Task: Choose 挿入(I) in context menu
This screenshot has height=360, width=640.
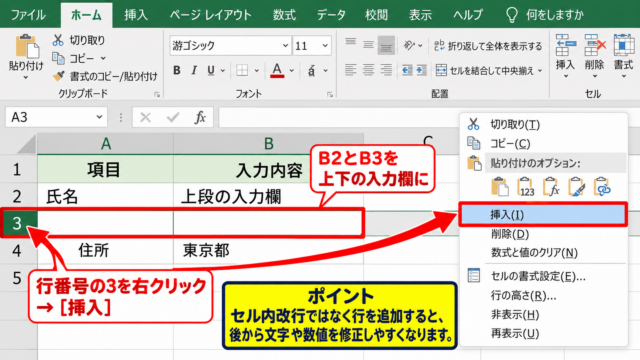Action: [x=543, y=214]
